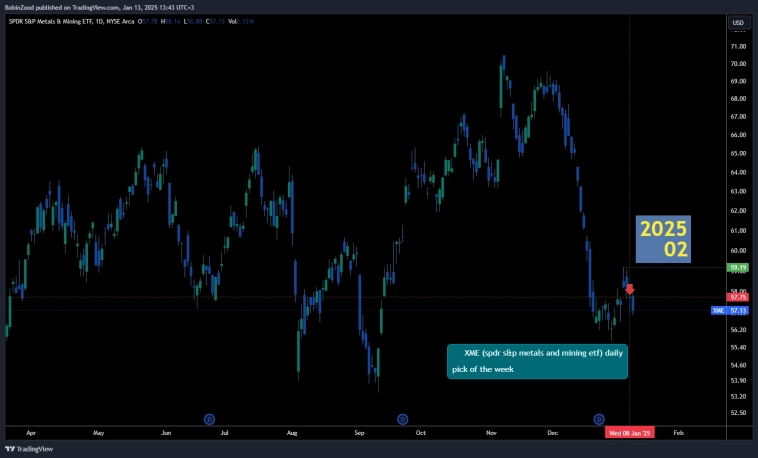Click the Apr label on time axis

(x=31, y=433)
